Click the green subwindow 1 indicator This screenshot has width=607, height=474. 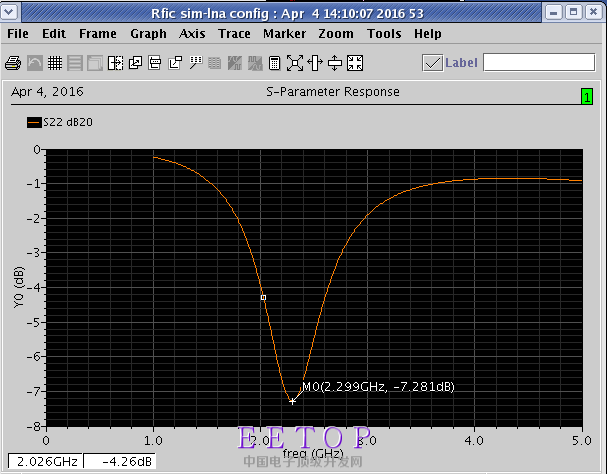[587, 96]
